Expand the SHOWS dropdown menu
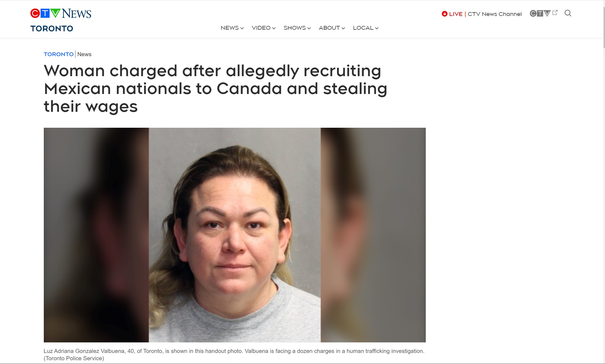Screen dimensions: 605x364 click(297, 28)
